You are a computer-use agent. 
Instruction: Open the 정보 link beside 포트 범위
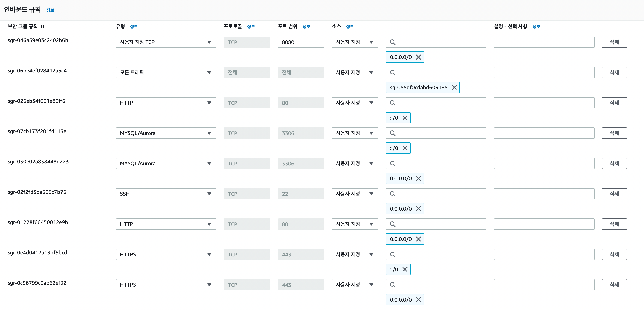[x=306, y=26]
